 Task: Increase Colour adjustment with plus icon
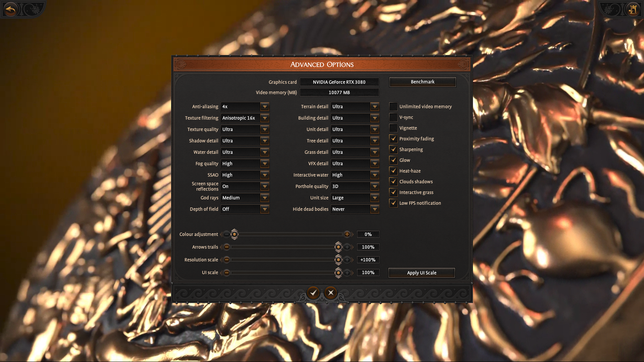point(347,234)
